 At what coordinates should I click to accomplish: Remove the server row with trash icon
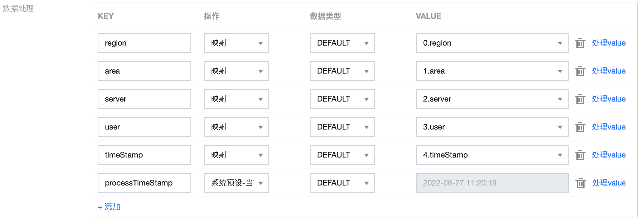[x=580, y=99]
